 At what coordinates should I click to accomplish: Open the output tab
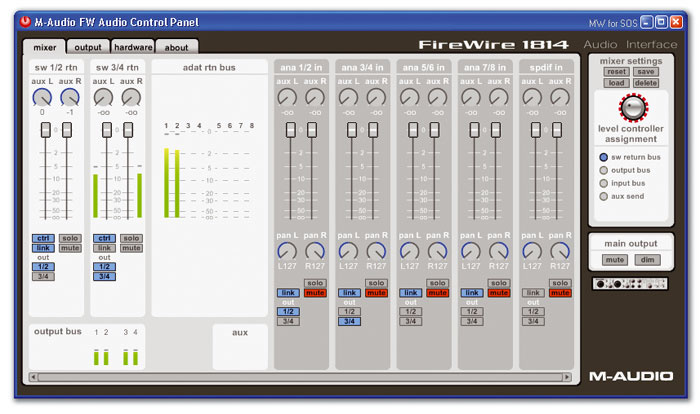[88, 47]
